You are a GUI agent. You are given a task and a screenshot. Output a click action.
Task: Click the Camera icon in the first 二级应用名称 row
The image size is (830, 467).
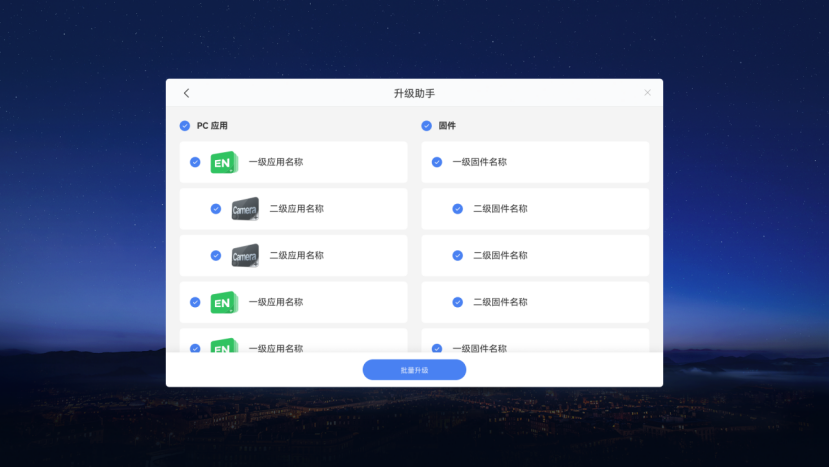pyautogui.click(x=245, y=209)
